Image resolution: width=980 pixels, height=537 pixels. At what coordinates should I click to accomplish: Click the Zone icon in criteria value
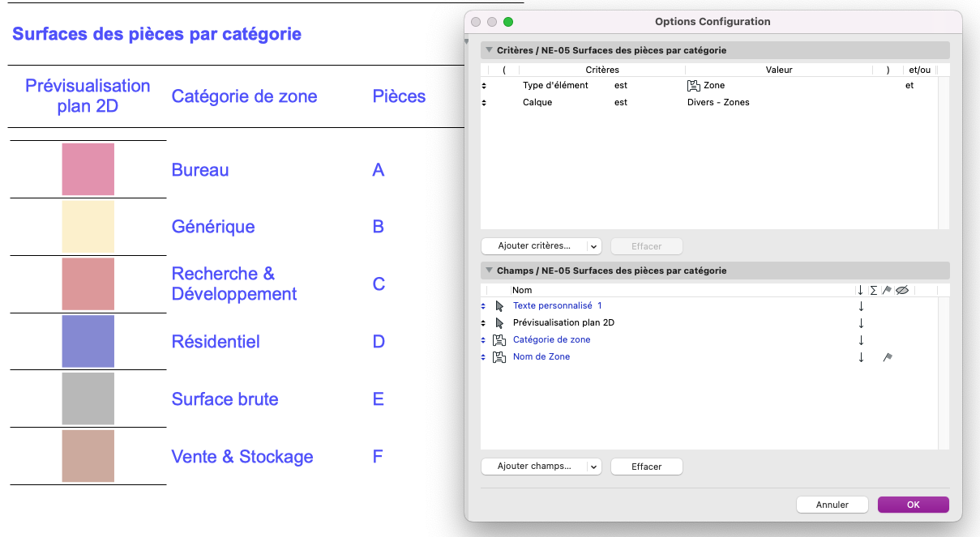click(x=693, y=85)
